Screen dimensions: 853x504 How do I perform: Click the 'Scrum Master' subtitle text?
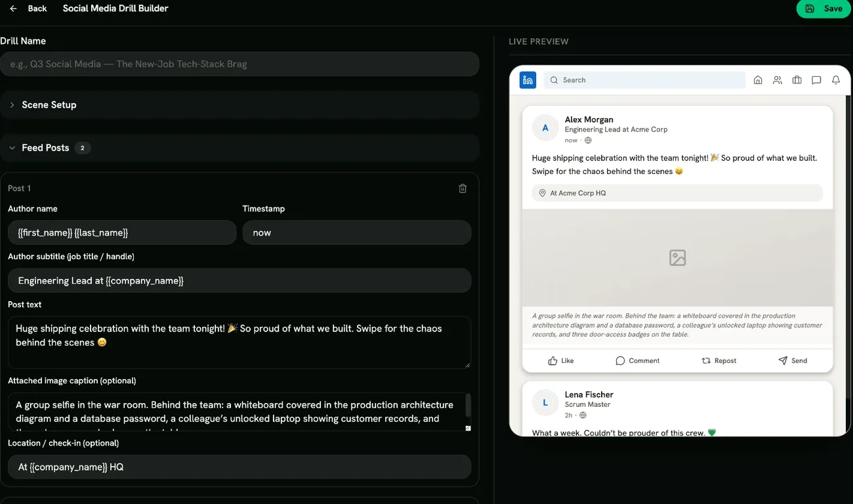coord(588,405)
